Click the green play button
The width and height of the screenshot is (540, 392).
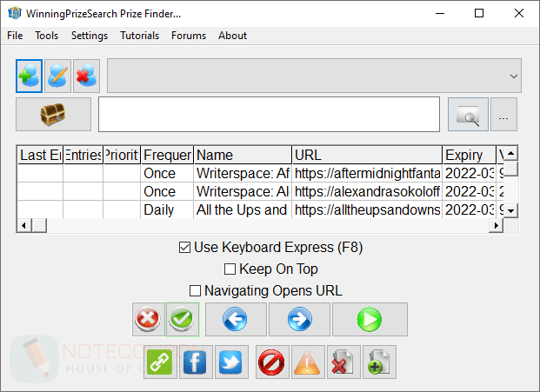pos(370,319)
